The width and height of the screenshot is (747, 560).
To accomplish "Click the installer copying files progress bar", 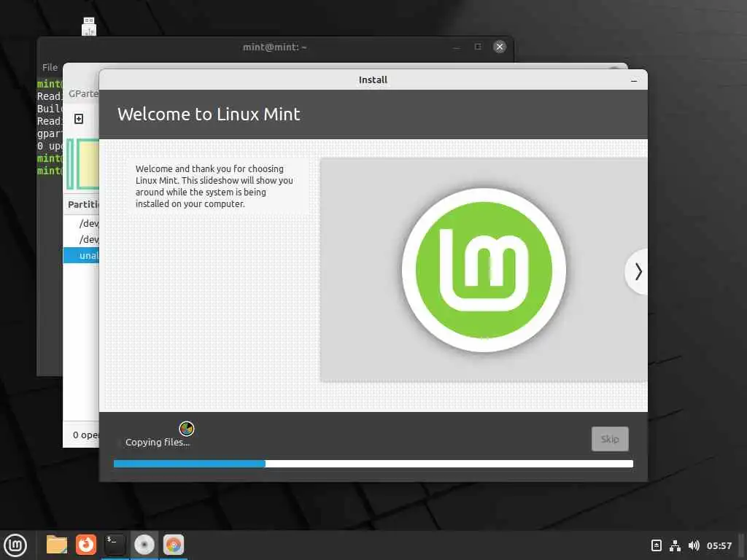I will click(x=373, y=464).
